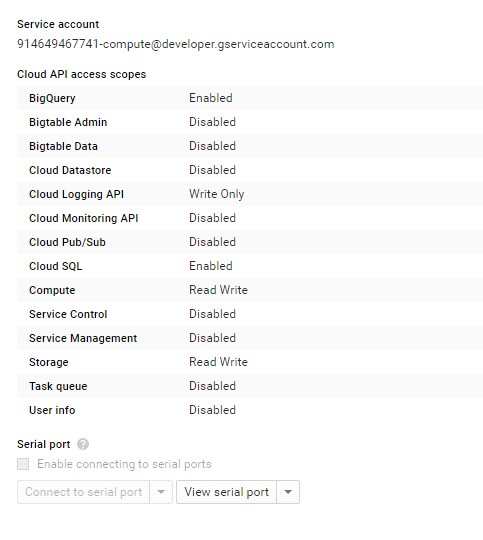
Task: Click the Cloud Datastore row label
Action: tap(70, 170)
